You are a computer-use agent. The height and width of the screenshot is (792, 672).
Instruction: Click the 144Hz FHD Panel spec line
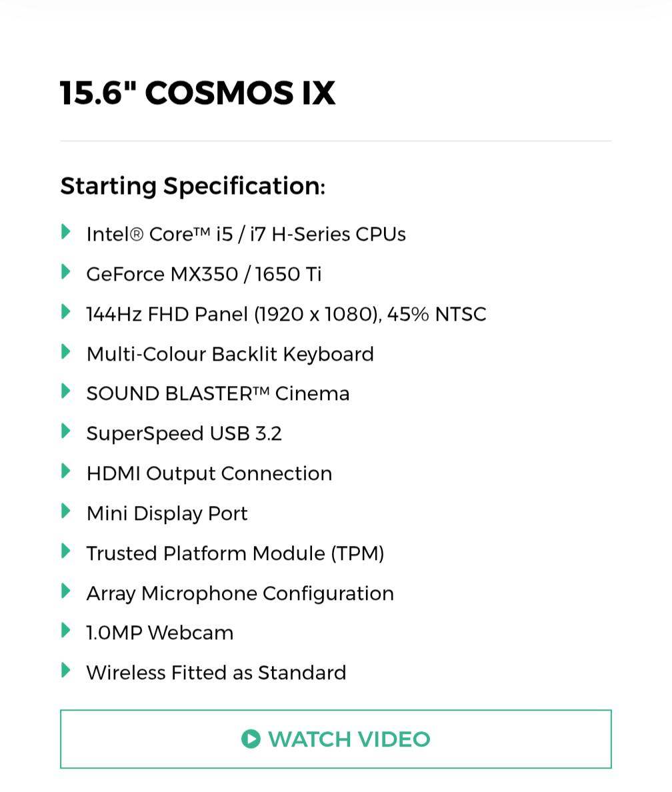click(x=286, y=314)
